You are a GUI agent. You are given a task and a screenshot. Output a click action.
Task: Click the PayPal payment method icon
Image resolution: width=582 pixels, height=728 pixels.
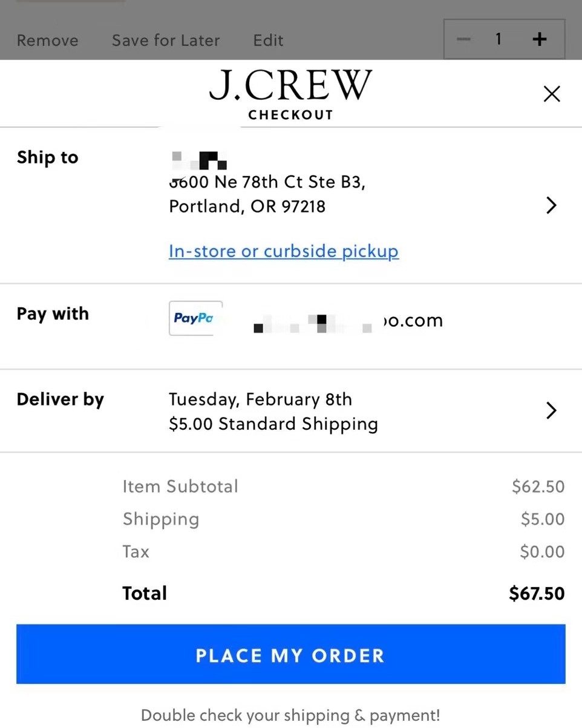pos(195,318)
